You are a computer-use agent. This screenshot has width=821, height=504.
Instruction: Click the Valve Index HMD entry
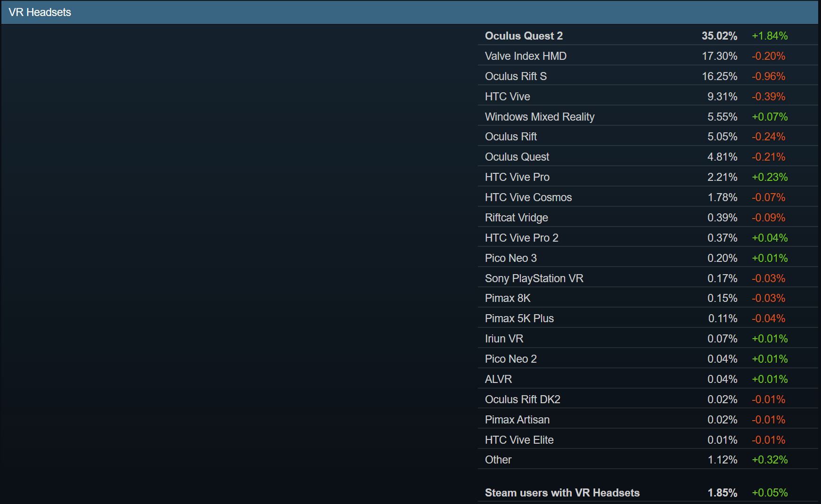pyautogui.click(x=525, y=56)
